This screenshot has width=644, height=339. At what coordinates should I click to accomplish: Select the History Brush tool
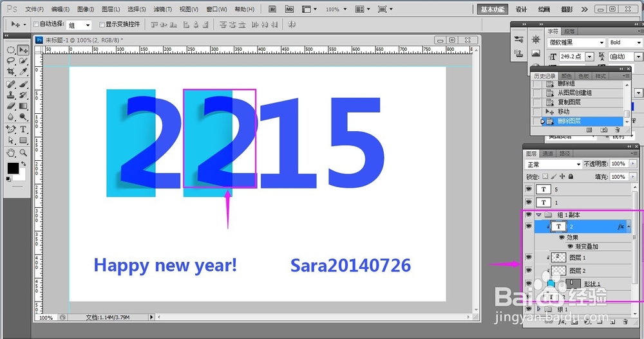(x=23, y=95)
